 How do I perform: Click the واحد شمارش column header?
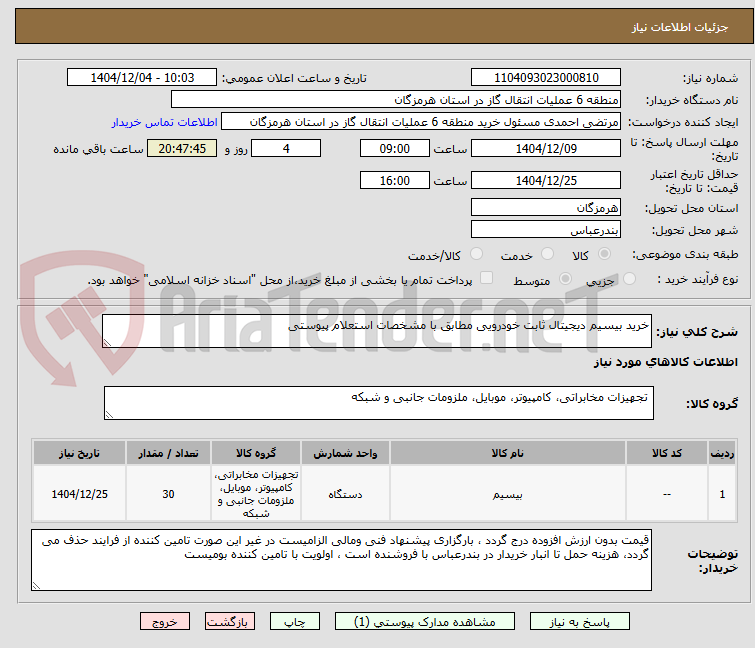pyautogui.click(x=345, y=453)
